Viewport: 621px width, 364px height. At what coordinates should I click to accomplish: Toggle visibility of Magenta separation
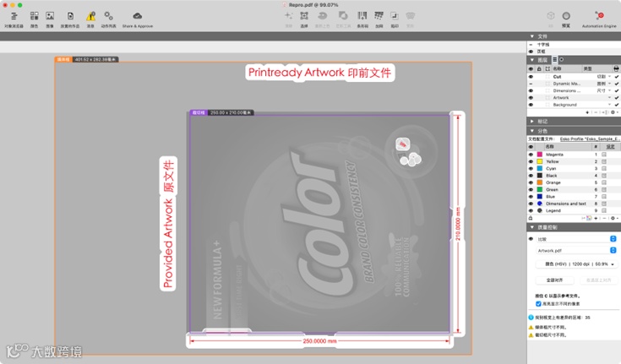[x=531, y=155]
